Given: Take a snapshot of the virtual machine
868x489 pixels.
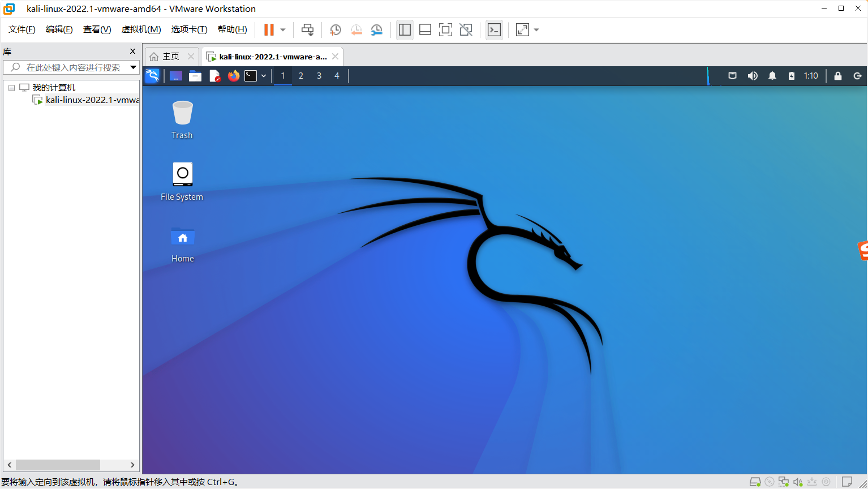Looking at the screenshot, I should coord(335,30).
